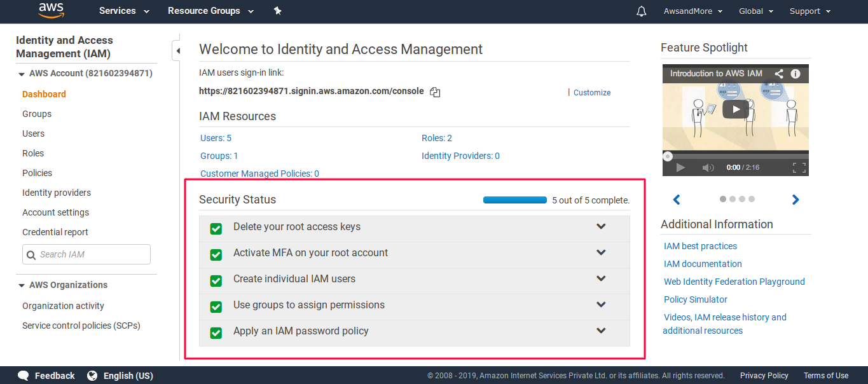The height and width of the screenshot is (384, 868).
Task: Collapse the left navigation pane arrow
Action: point(177,50)
